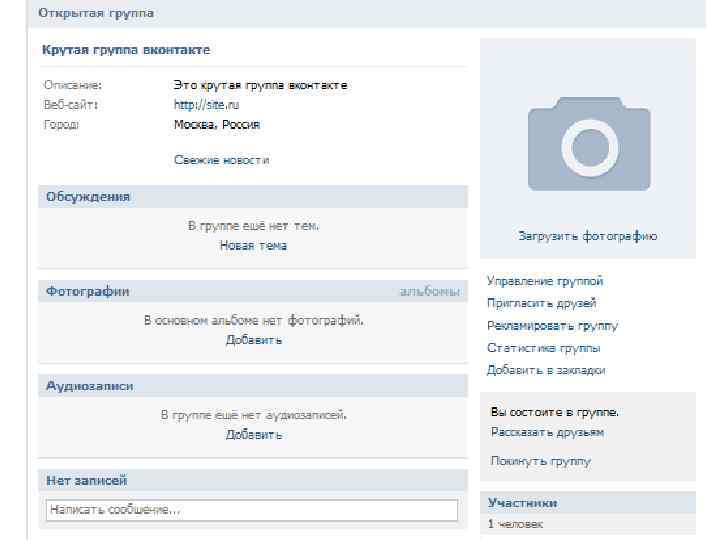Screen dimensions: 720x540
Task: Click the Открытая группа header text
Action: pyautogui.click(x=96, y=13)
